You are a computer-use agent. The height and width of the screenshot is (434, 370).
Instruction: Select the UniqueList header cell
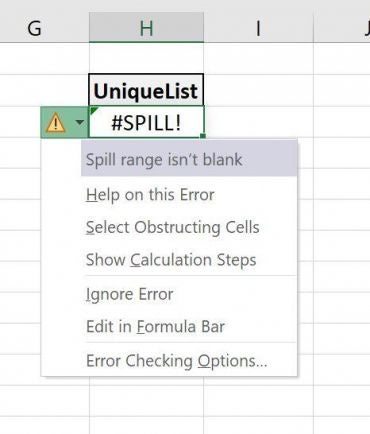coord(146,90)
